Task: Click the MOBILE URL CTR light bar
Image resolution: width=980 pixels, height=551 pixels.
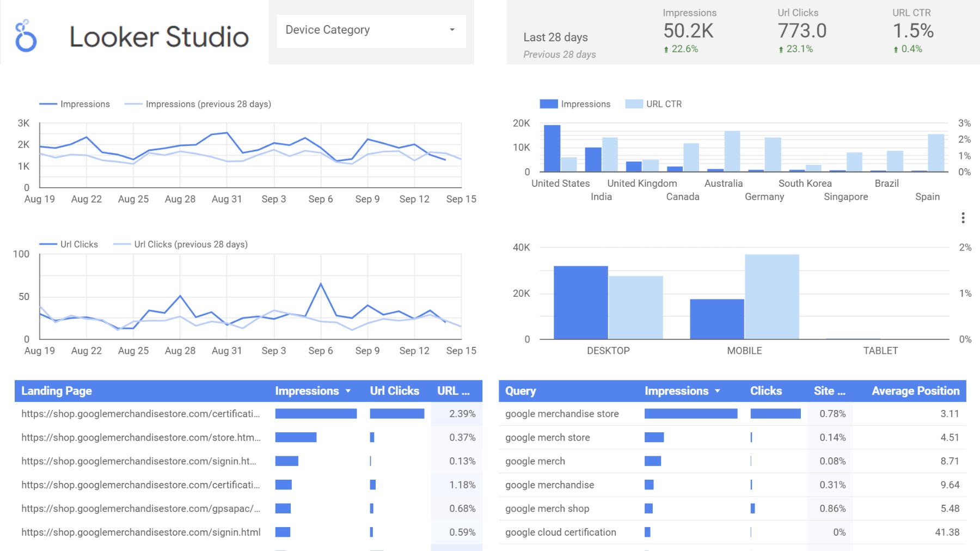Action: (771, 297)
